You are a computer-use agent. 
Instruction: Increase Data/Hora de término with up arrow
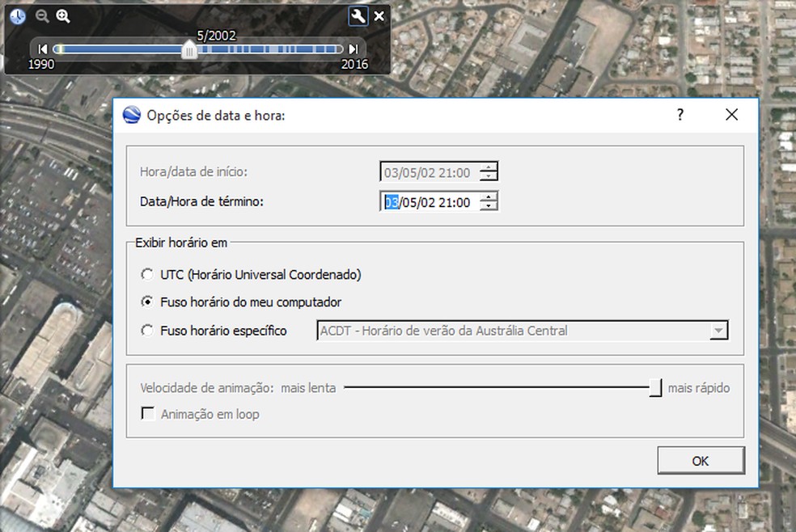pos(489,197)
